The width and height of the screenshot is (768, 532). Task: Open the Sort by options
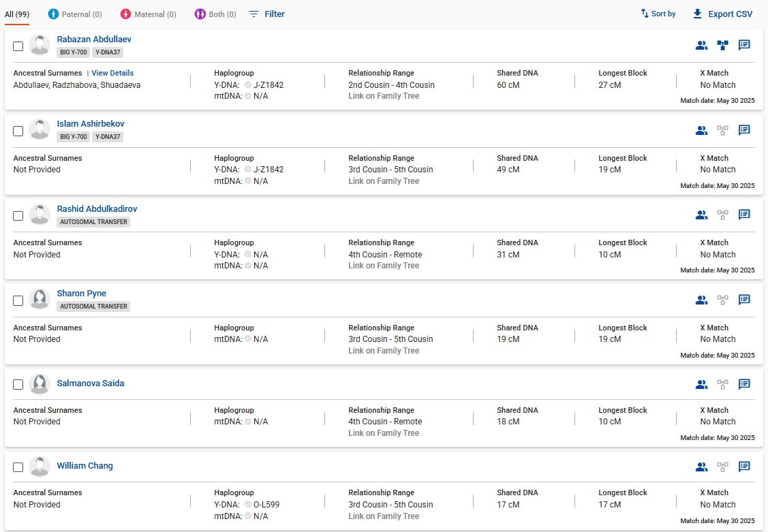point(658,14)
